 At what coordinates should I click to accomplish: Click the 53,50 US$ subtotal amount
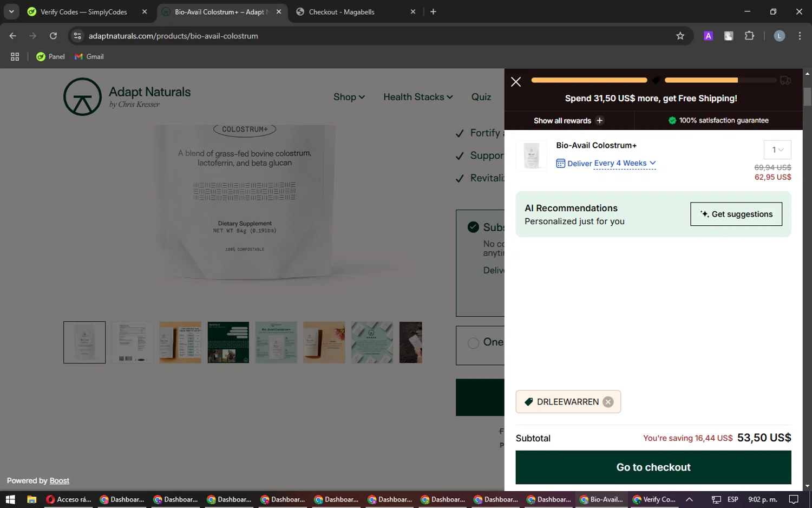[x=764, y=438]
